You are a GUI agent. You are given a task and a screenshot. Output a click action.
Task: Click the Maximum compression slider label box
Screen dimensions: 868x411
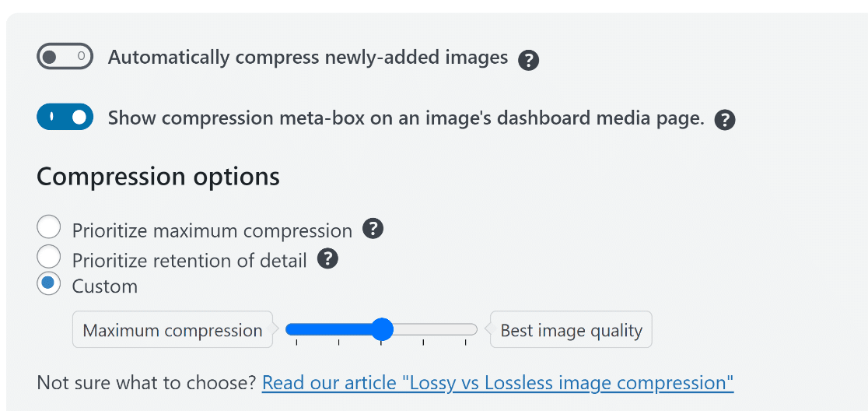pos(173,329)
